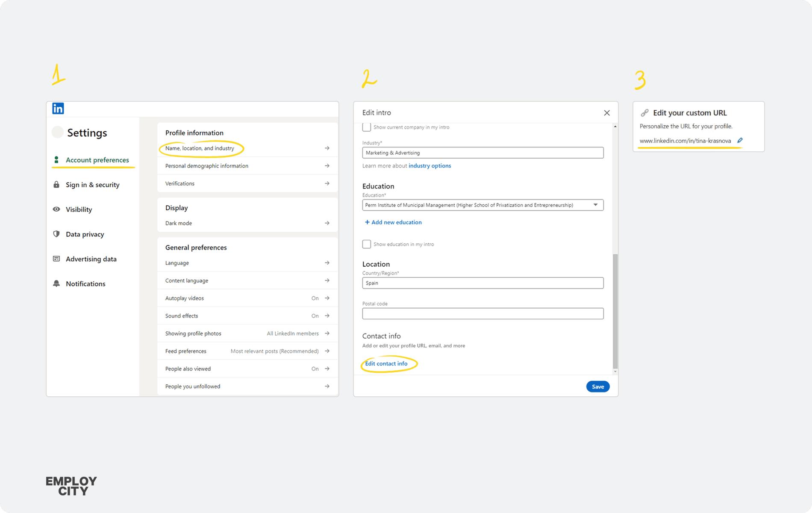Open Autoplay videos setting
This screenshot has height=513, width=812.
pos(247,298)
